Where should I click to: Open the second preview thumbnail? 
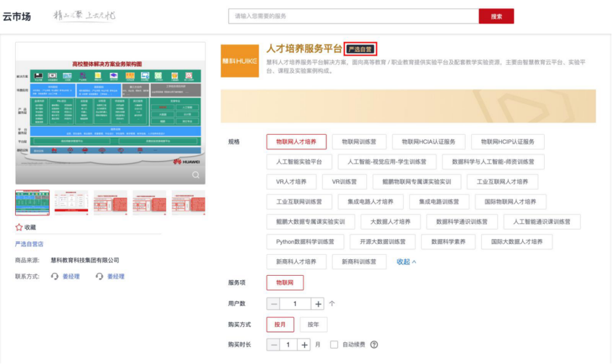pos(71,202)
